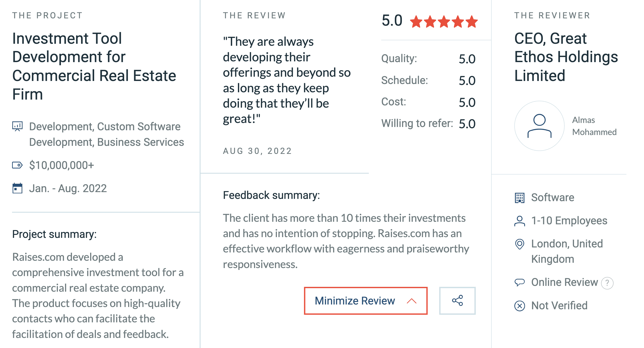This screenshot has width=644, height=348.
Task: Click the London location pin icon
Action: click(x=519, y=244)
